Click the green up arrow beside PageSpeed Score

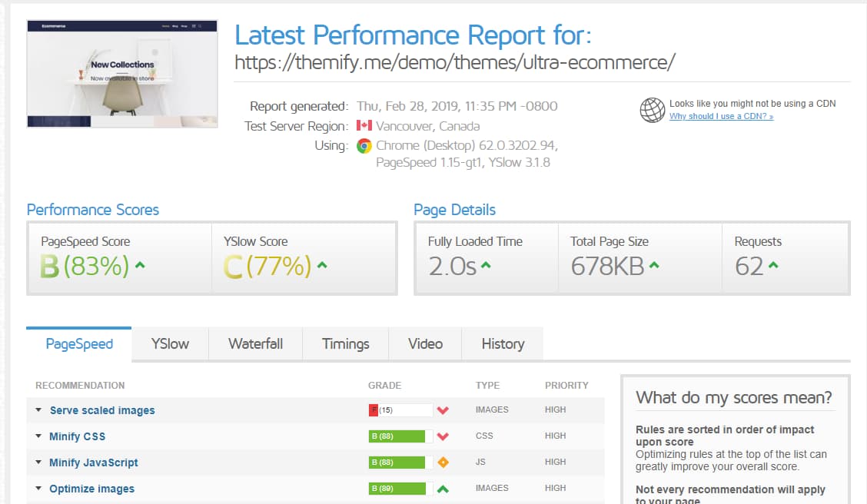click(140, 266)
